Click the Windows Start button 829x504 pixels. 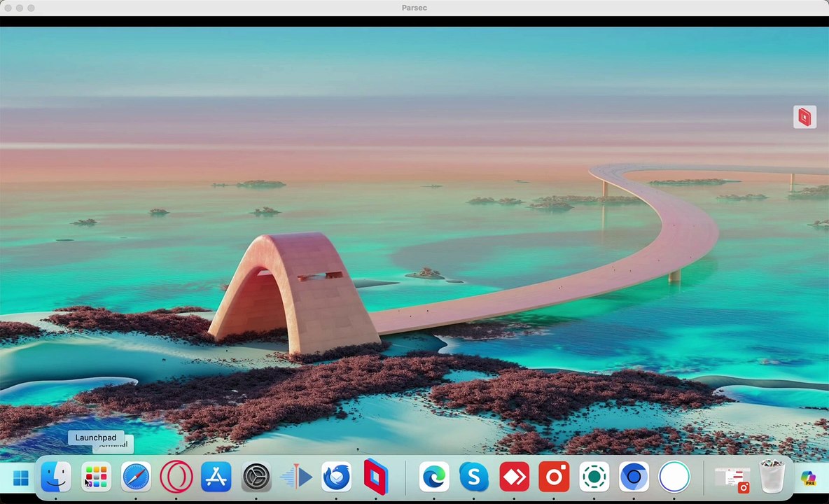(20, 479)
